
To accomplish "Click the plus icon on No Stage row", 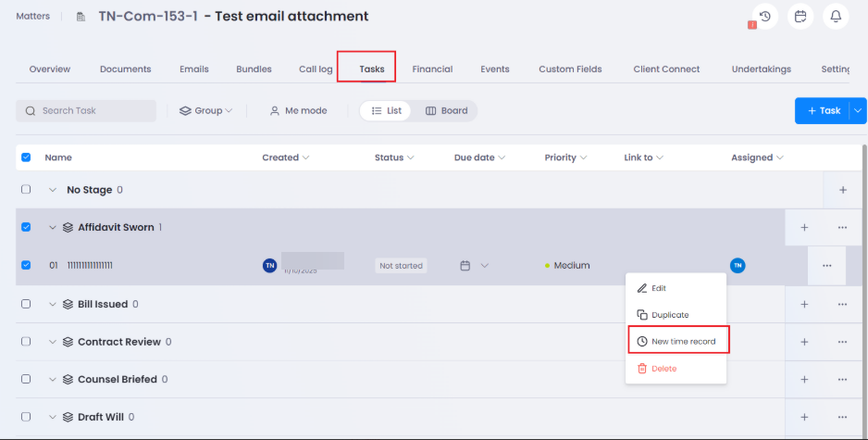I will 842,190.
